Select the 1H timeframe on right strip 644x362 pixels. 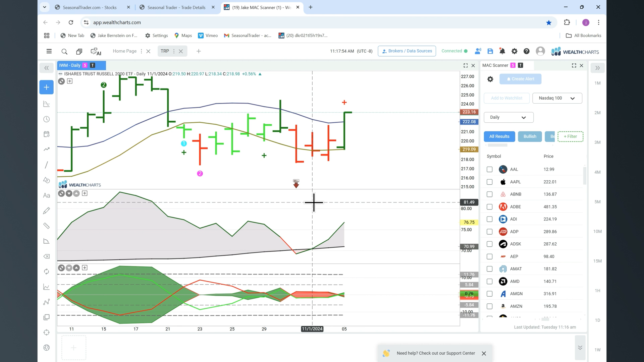[597, 291]
